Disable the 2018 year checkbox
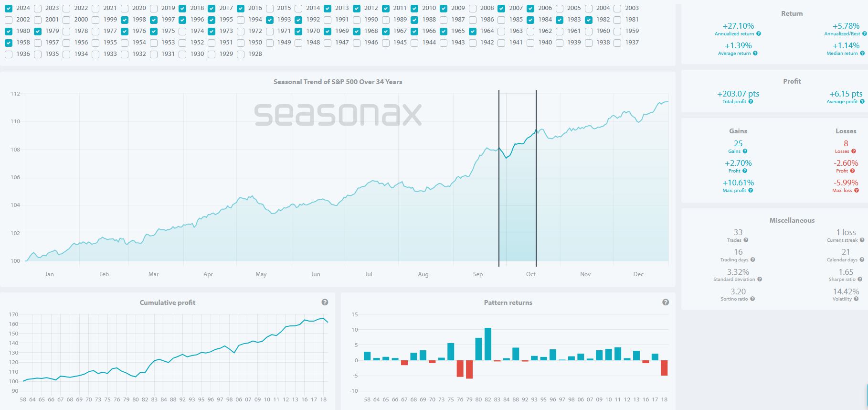The width and height of the screenshot is (868, 410). 182,8
